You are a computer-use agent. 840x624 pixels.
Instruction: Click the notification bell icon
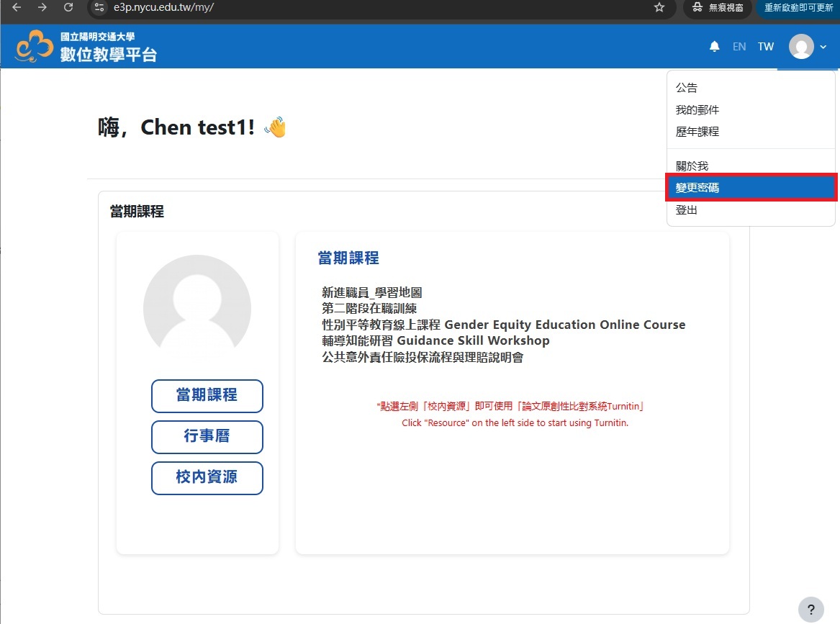tap(714, 47)
